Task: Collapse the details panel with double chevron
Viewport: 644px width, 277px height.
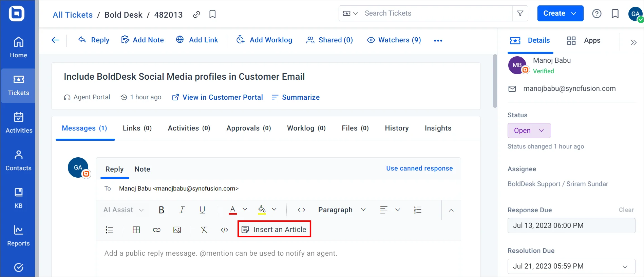Action: click(633, 42)
